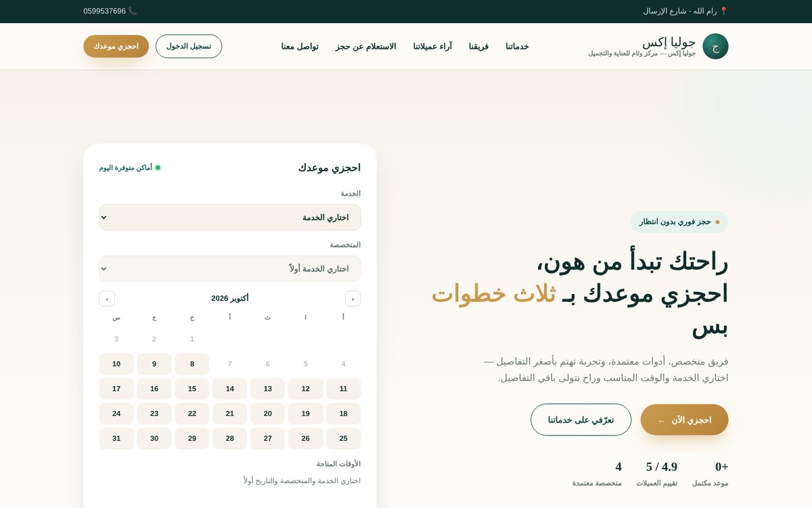The width and height of the screenshot is (812, 508).
Task: Select October 19 on the calendar
Action: pos(306,414)
